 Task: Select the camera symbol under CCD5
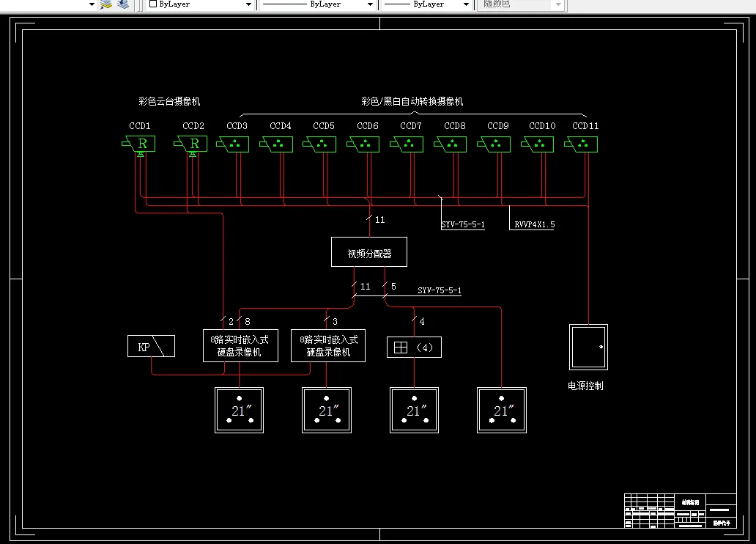click(319, 144)
